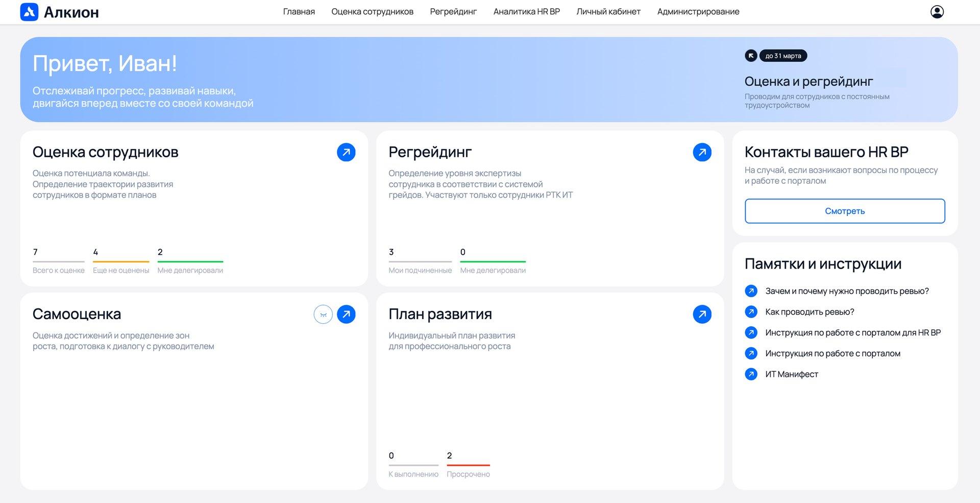The width and height of the screenshot is (980, 503).
Task: Open link ИТ Манифест
Action: (792, 374)
